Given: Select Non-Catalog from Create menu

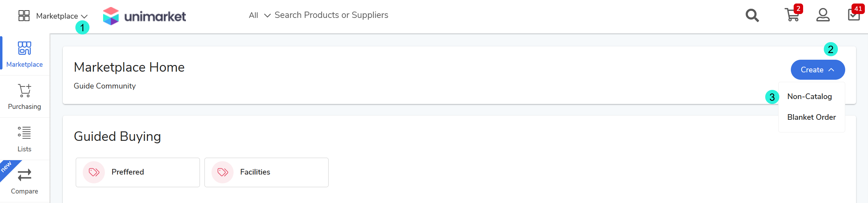Looking at the screenshot, I should click(809, 97).
